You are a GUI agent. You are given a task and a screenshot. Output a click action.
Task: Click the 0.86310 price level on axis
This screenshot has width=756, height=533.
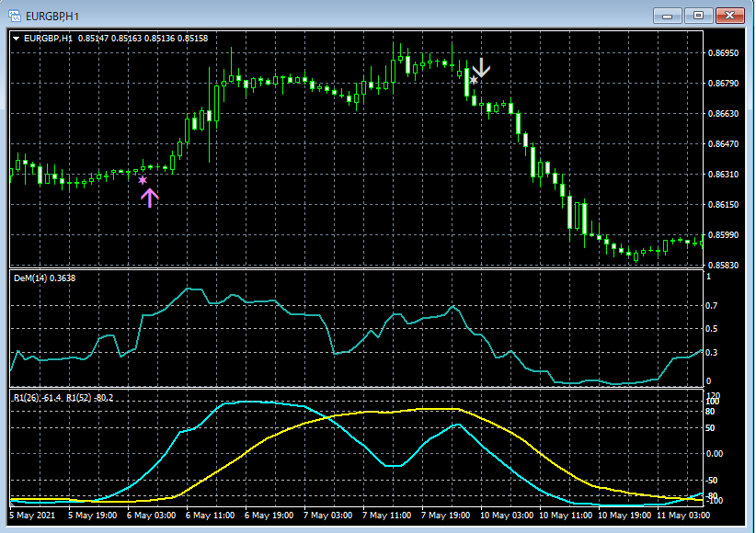(726, 175)
